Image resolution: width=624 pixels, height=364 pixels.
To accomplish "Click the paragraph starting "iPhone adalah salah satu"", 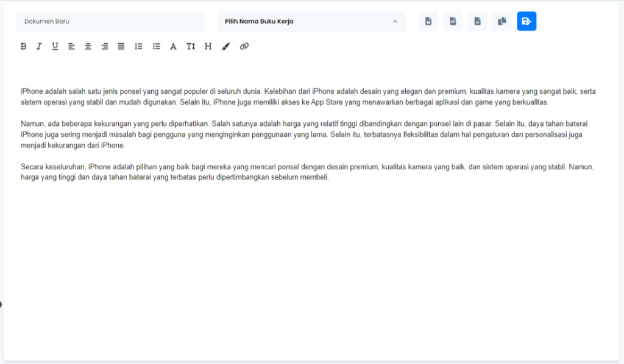I will pyautogui.click(x=308, y=97).
